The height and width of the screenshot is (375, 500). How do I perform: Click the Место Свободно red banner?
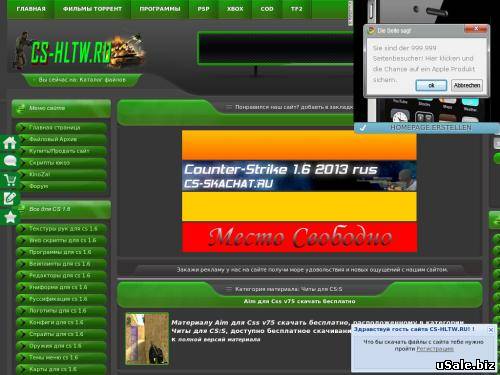coord(299,237)
